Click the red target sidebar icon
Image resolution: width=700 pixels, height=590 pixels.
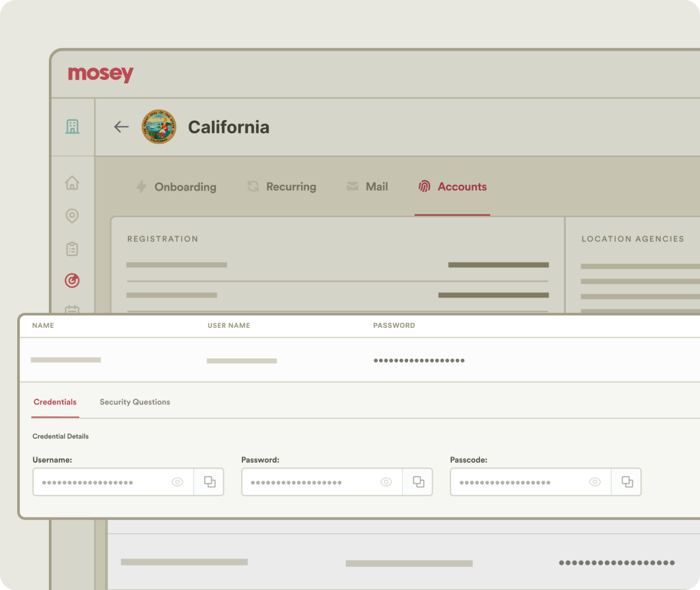72,281
